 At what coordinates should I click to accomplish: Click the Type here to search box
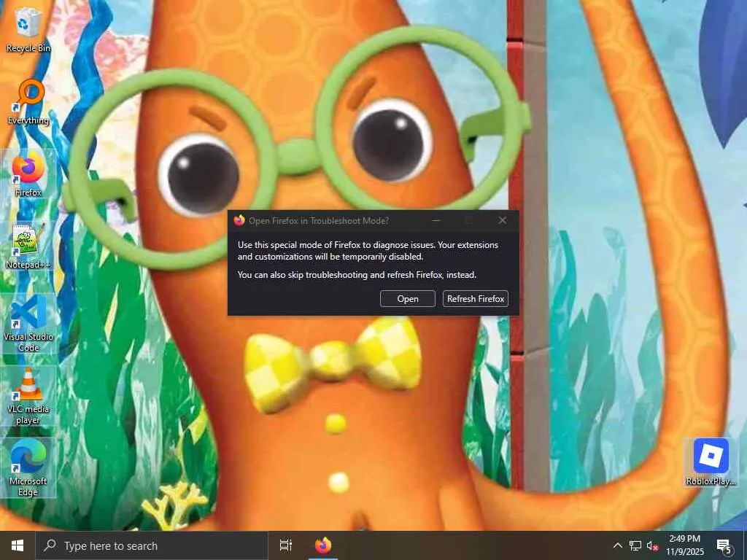pyautogui.click(x=152, y=545)
